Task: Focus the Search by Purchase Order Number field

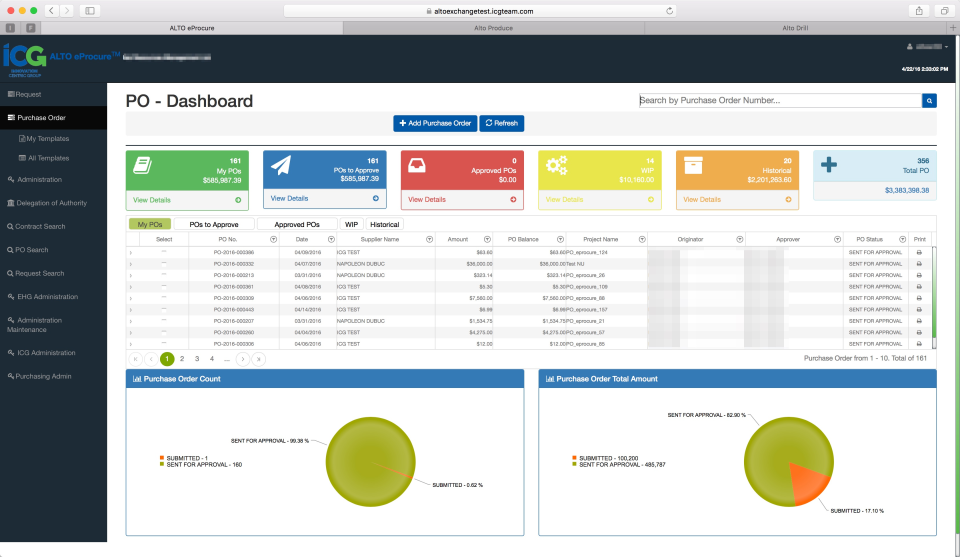Action: point(780,100)
